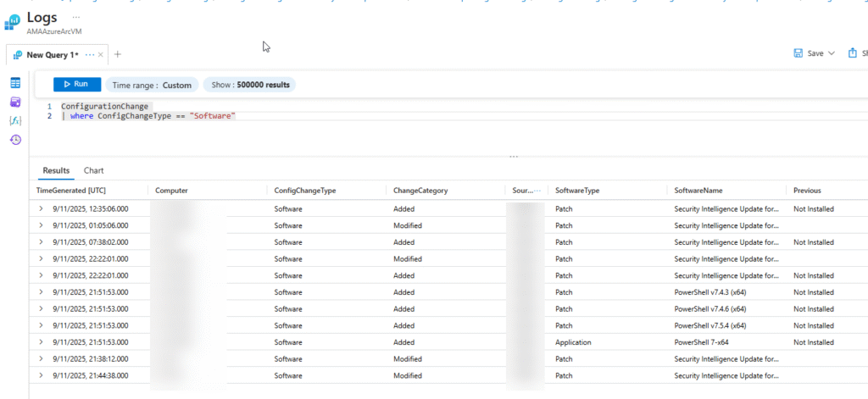Run the query
868x399 pixels.
[x=76, y=84]
